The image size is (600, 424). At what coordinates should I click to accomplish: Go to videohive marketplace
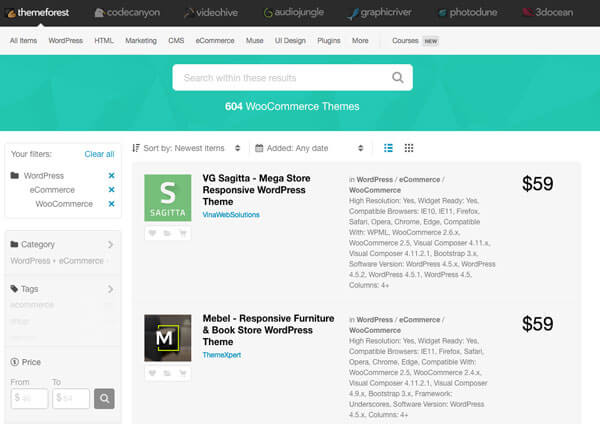click(x=210, y=13)
